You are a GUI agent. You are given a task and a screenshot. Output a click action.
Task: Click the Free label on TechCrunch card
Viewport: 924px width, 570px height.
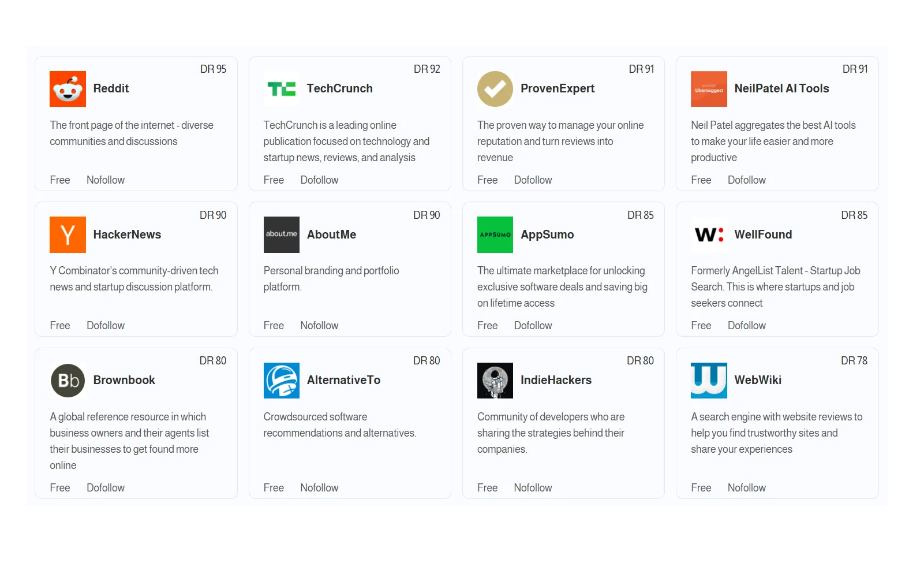[274, 180]
